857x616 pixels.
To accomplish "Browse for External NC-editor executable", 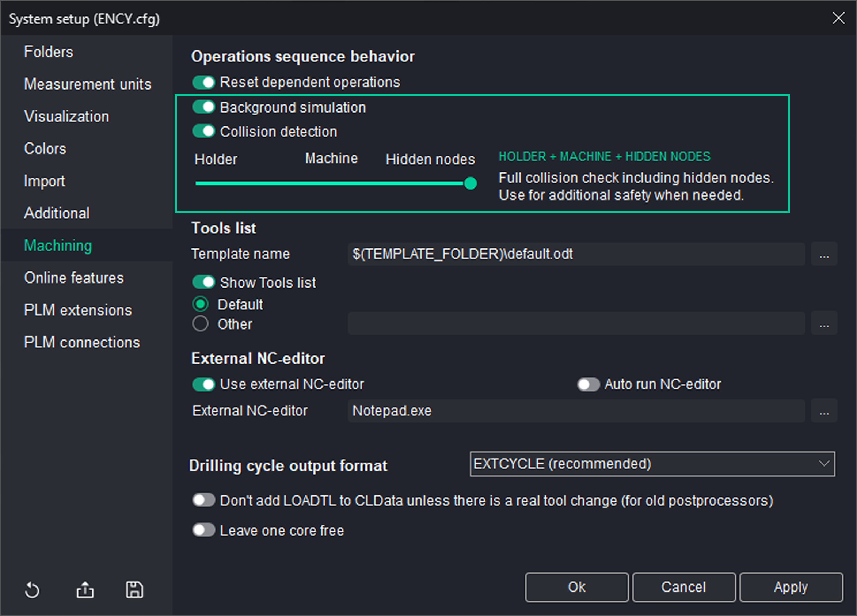I will (824, 411).
